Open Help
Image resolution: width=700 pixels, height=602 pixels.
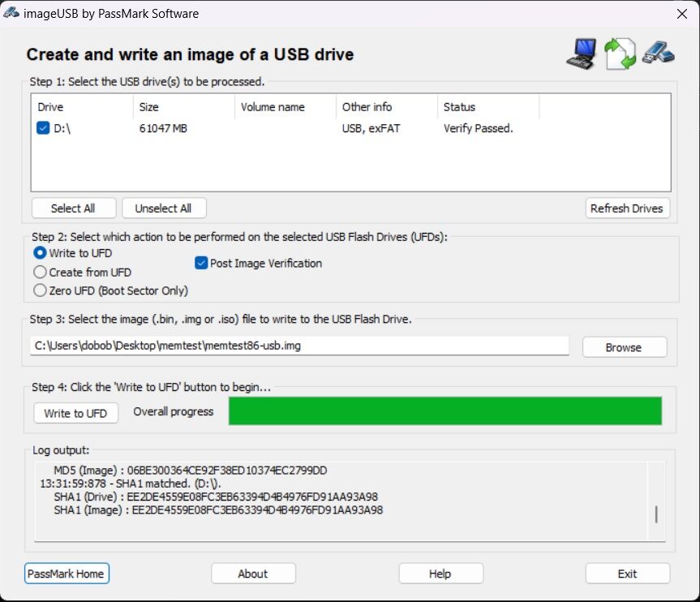[x=440, y=574]
